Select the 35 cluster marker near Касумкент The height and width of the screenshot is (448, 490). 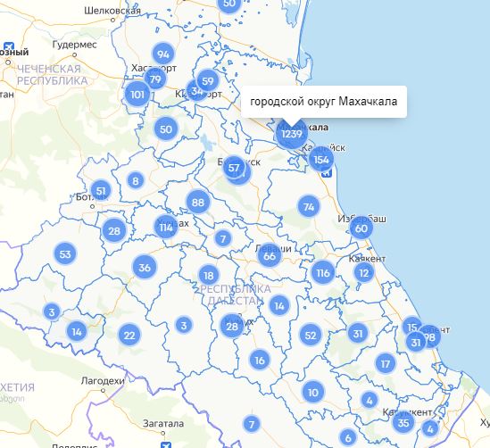point(403,423)
